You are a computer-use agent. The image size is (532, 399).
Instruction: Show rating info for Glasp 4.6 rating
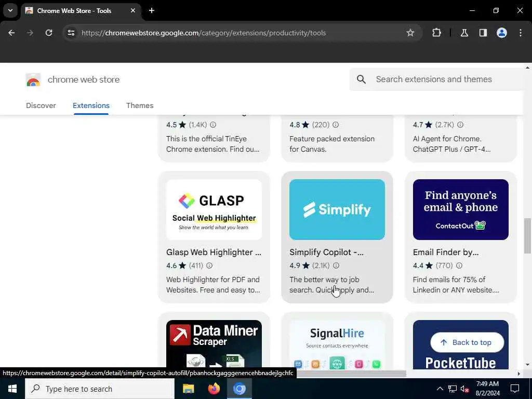point(209,265)
